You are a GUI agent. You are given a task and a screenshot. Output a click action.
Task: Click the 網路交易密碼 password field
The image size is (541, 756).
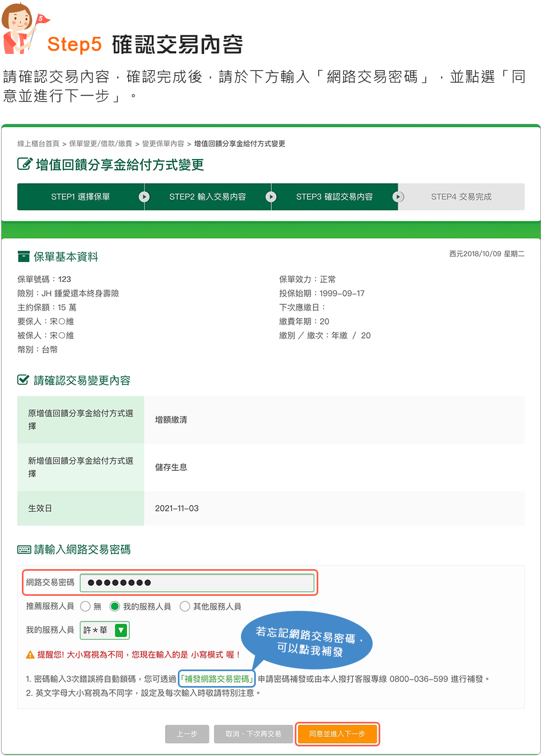tap(197, 582)
